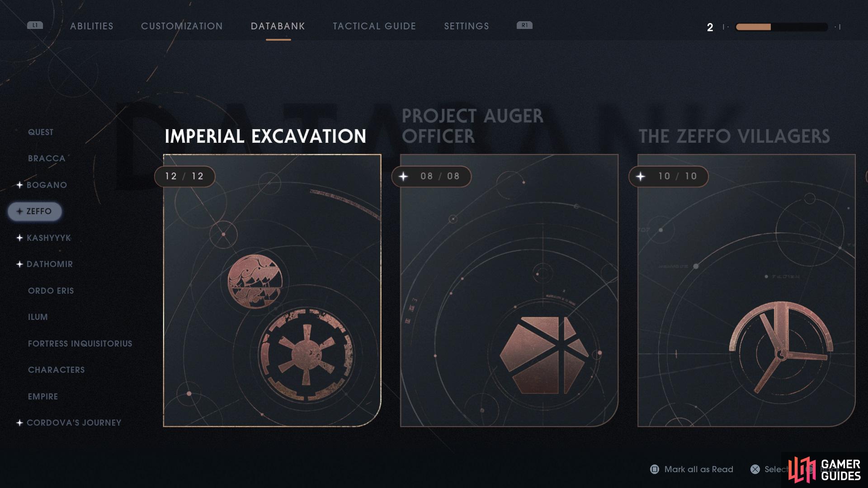This screenshot has width=868, height=488.
Task: Select the highlighted Zeffo category
Action: click(35, 211)
